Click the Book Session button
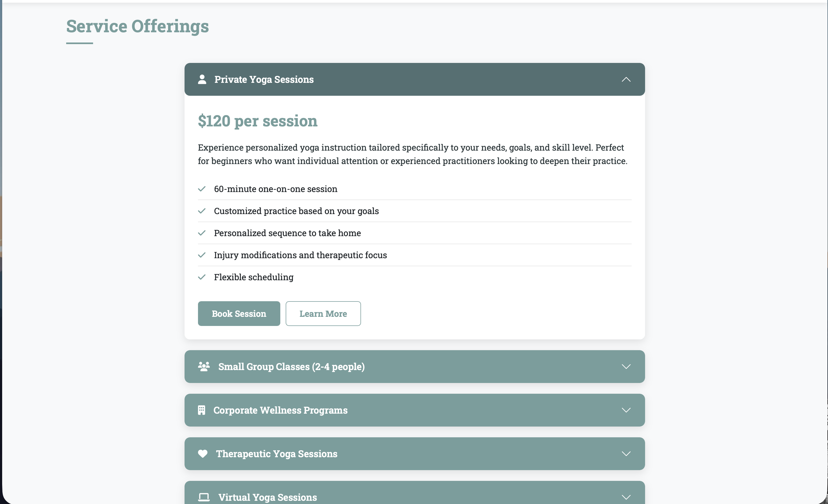The width and height of the screenshot is (828, 504). pos(239,314)
